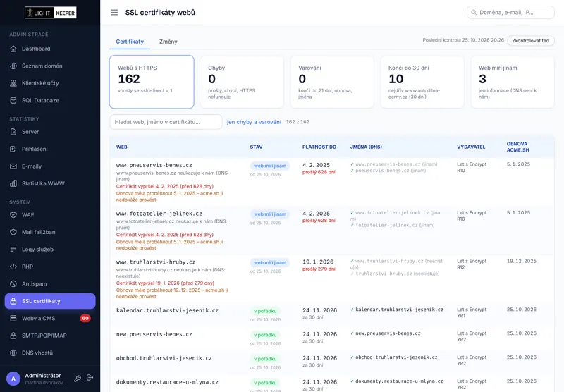Screen dimensions: 564x392
Task: Click the Server statistics icon
Action: coord(13,132)
